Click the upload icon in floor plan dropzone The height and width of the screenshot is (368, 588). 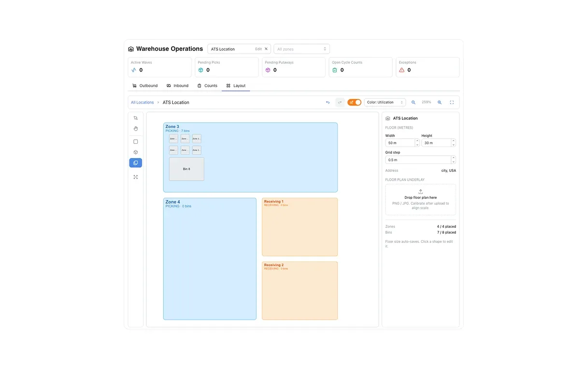coord(420,191)
